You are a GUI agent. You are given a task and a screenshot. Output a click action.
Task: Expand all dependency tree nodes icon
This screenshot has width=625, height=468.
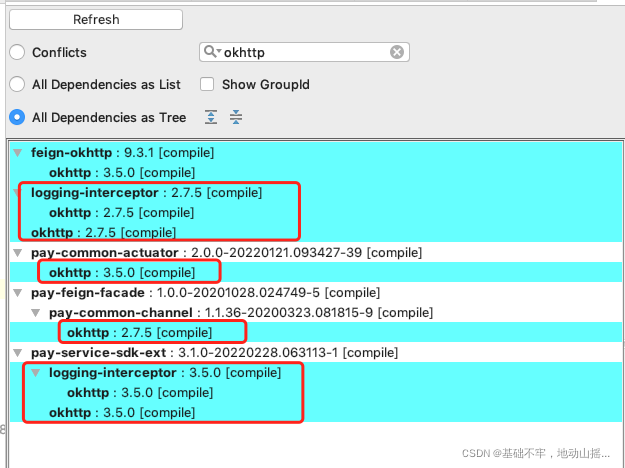(211, 117)
